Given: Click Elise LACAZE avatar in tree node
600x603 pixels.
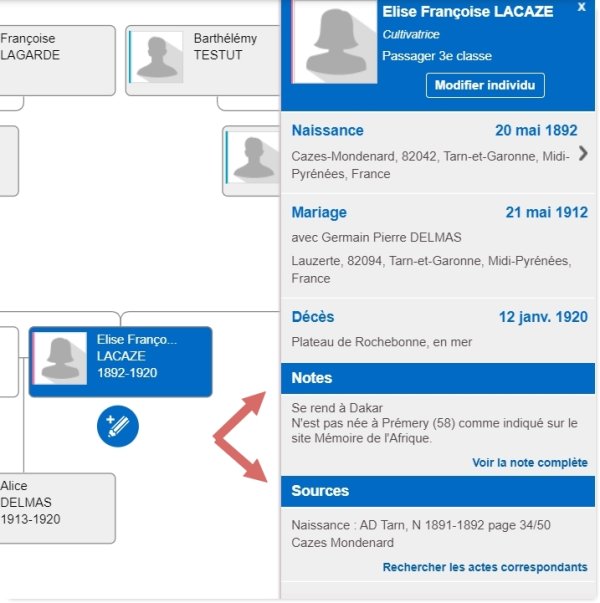Looking at the screenshot, I should (x=61, y=357).
